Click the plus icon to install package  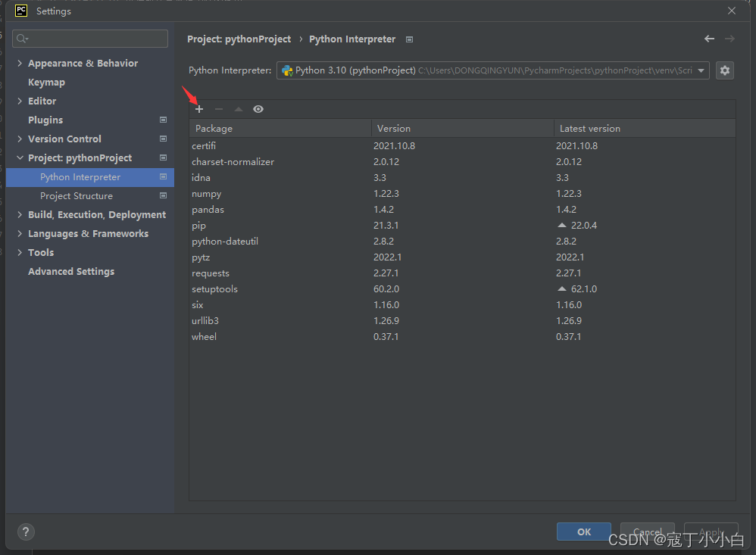tap(199, 109)
